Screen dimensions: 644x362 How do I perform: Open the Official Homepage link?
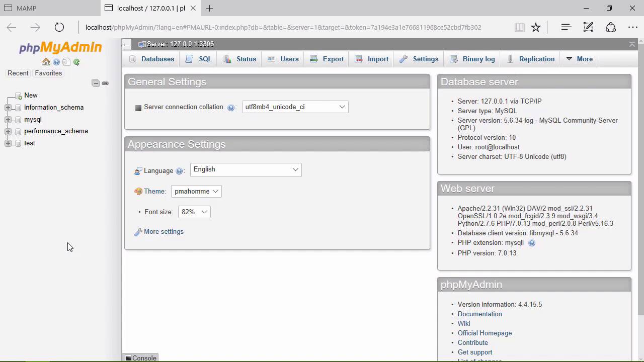485,333
